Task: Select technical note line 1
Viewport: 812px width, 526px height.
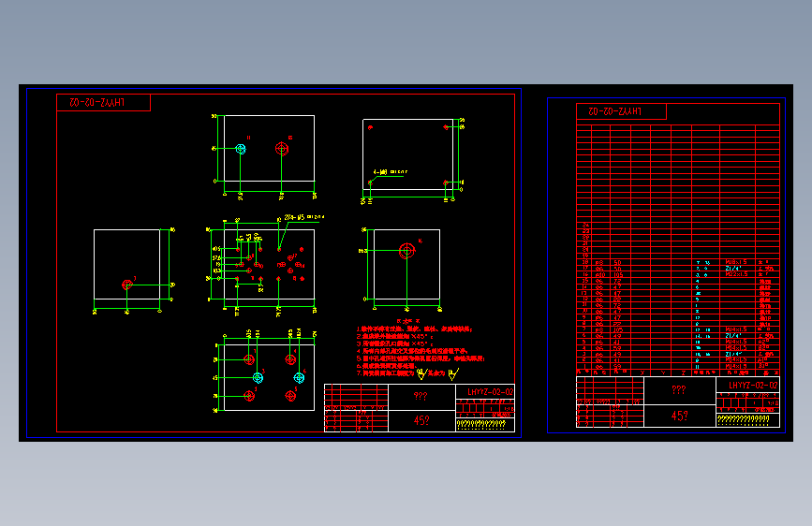Action: pos(414,329)
